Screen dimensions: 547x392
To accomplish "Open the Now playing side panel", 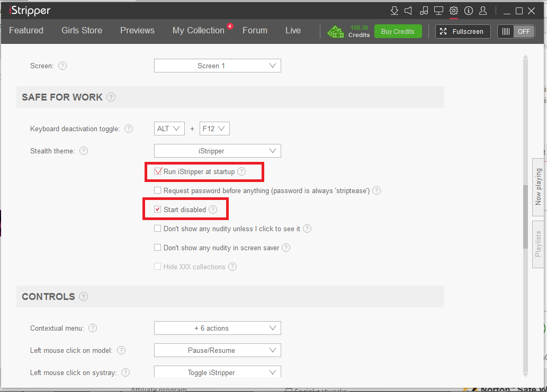I will click(539, 187).
